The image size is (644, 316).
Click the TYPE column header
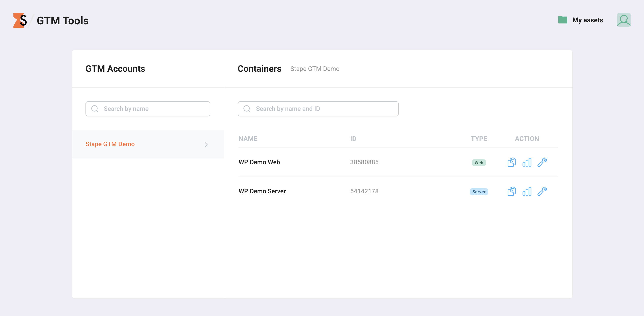pos(479,139)
